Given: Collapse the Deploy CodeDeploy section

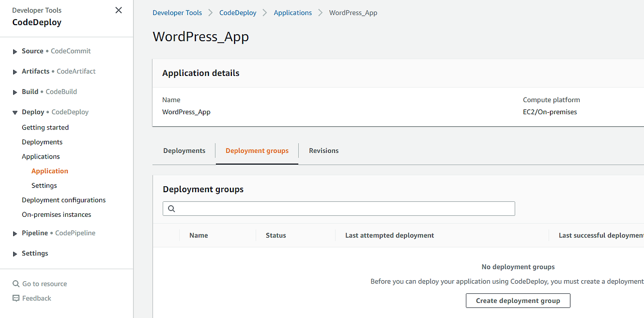Looking at the screenshot, I should 15,113.
